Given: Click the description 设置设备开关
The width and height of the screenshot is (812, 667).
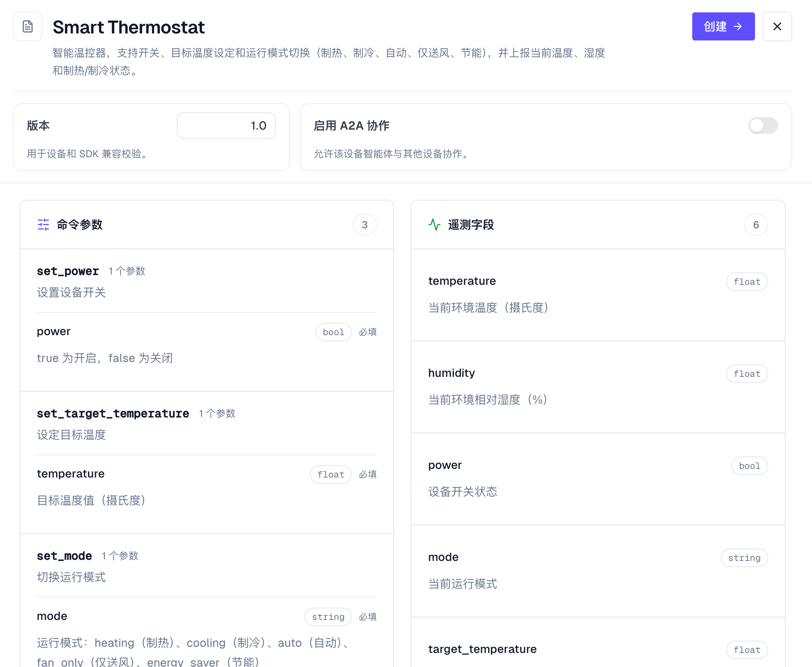Looking at the screenshot, I should click(71, 292).
